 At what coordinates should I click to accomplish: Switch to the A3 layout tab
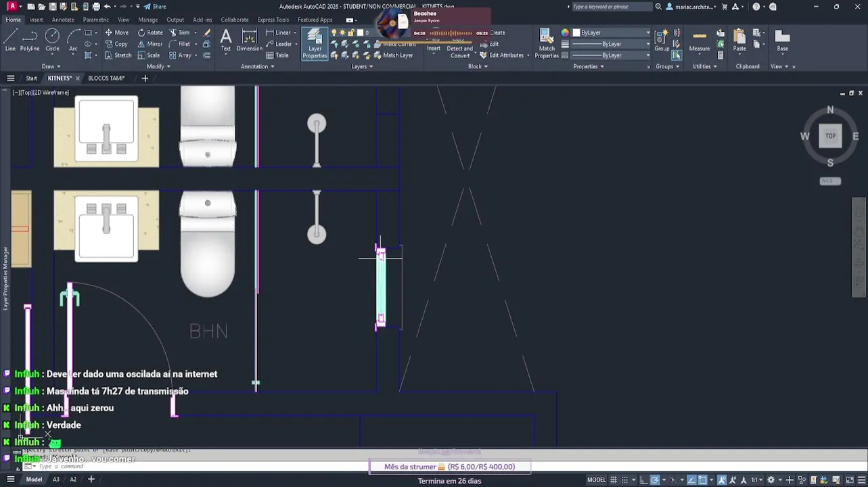pyautogui.click(x=56, y=480)
